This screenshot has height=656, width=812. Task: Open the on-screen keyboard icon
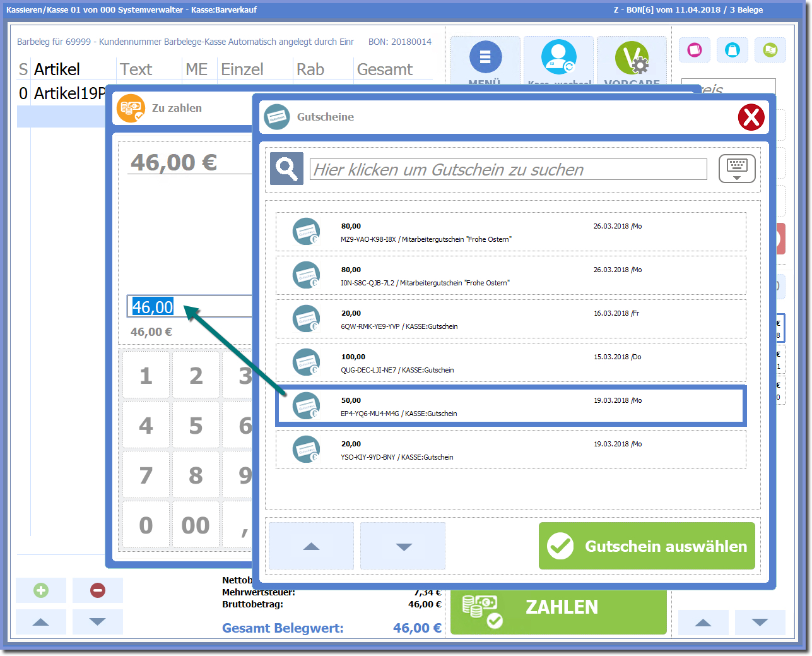pyautogui.click(x=736, y=169)
